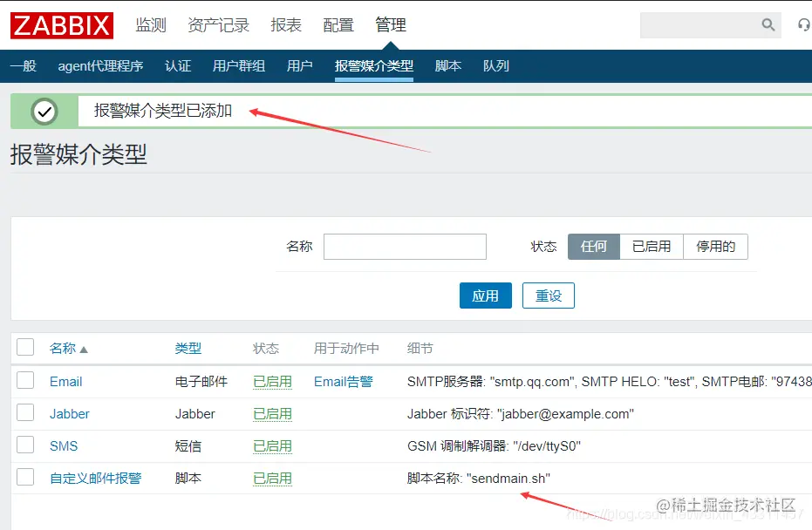Click the 报警媒介类型已添加 message
812x530 pixels.
(163, 110)
